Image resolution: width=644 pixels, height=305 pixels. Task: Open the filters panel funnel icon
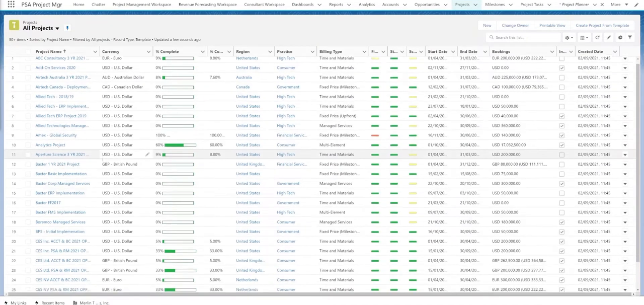[630, 38]
